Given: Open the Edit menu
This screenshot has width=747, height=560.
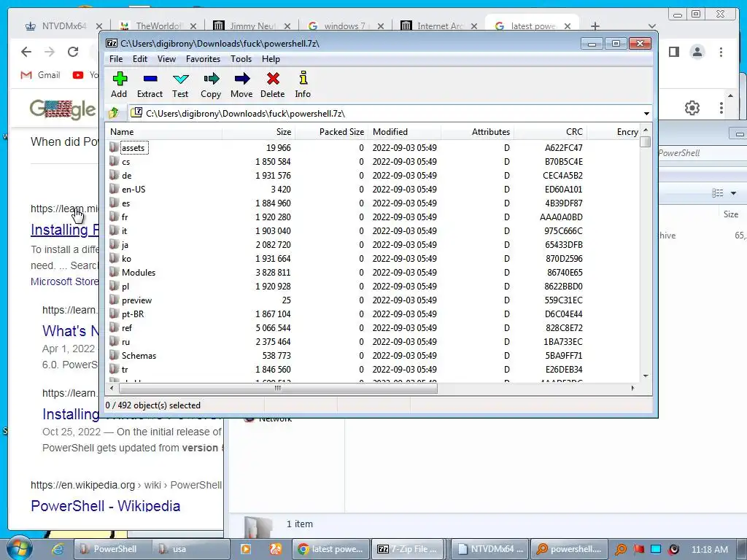Looking at the screenshot, I should 139,59.
